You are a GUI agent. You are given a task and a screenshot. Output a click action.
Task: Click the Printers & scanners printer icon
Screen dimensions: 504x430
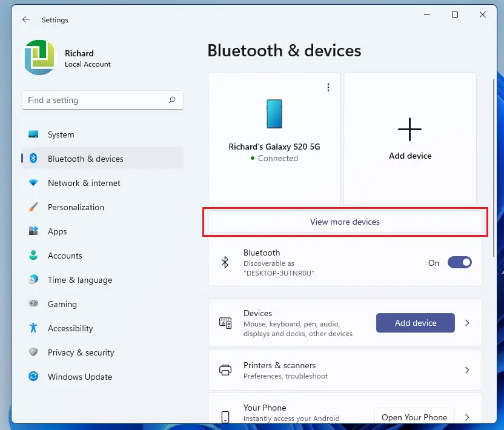pyautogui.click(x=225, y=370)
